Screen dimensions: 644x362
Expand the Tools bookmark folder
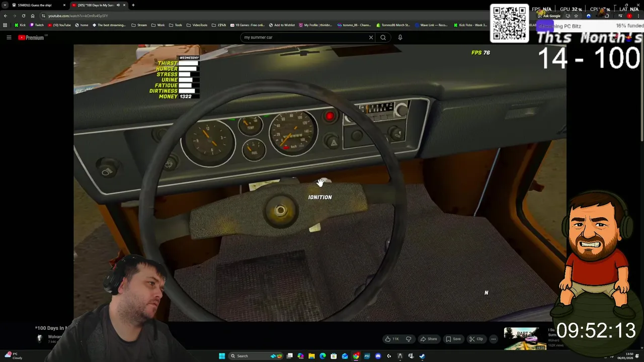[x=176, y=25]
